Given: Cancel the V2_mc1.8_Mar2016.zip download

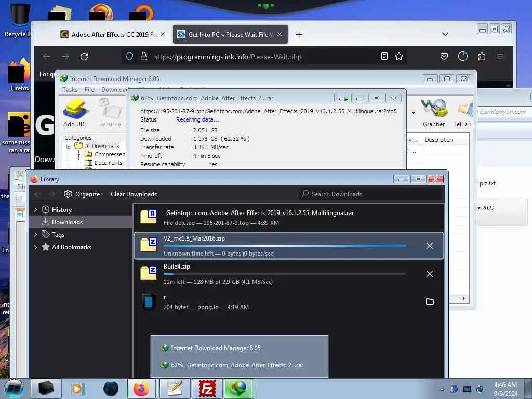Looking at the screenshot, I should [x=430, y=246].
